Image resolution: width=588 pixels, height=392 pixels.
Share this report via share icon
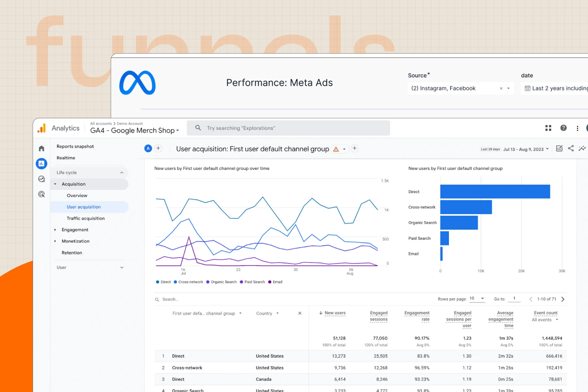point(571,149)
